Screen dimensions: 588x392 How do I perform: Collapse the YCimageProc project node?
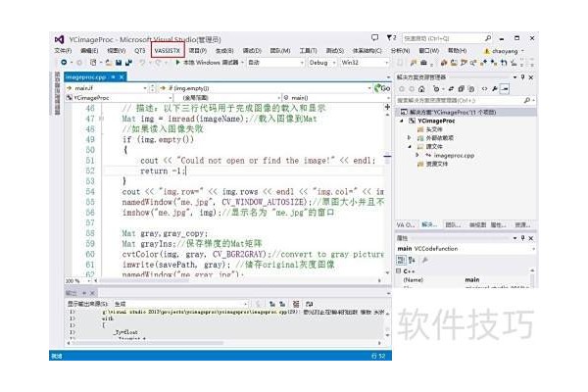coord(402,121)
